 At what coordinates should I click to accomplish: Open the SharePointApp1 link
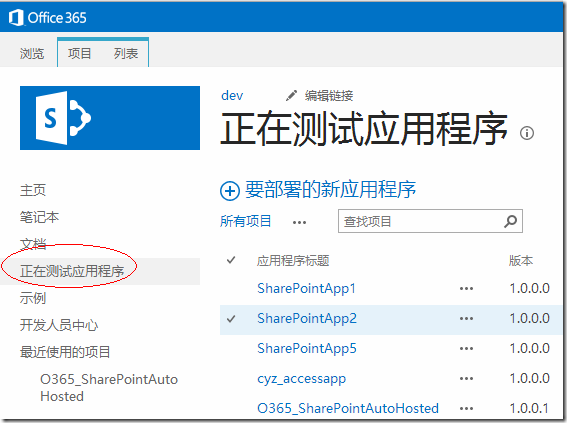point(306,289)
